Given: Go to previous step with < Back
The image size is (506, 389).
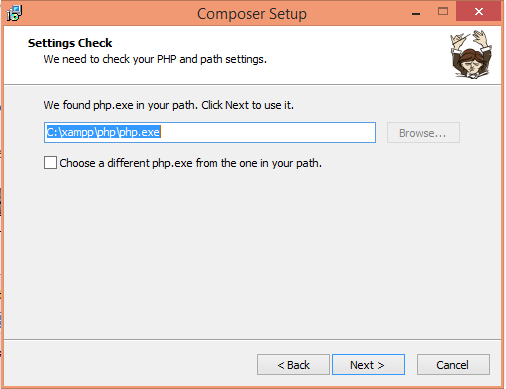Looking at the screenshot, I should pos(293,365).
